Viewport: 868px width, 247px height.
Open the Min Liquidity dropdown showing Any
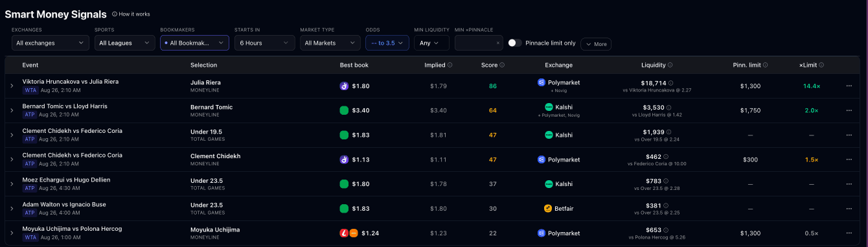(x=432, y=43)
